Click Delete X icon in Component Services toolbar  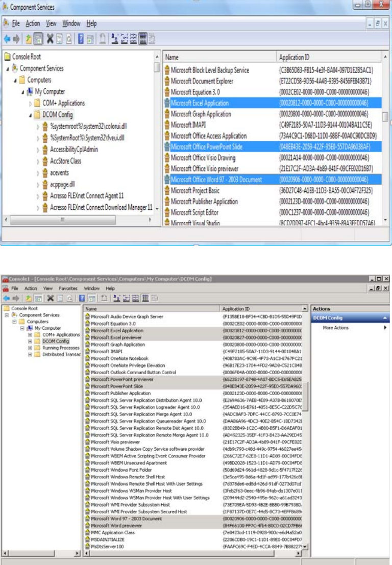click(x=50, y=39)
